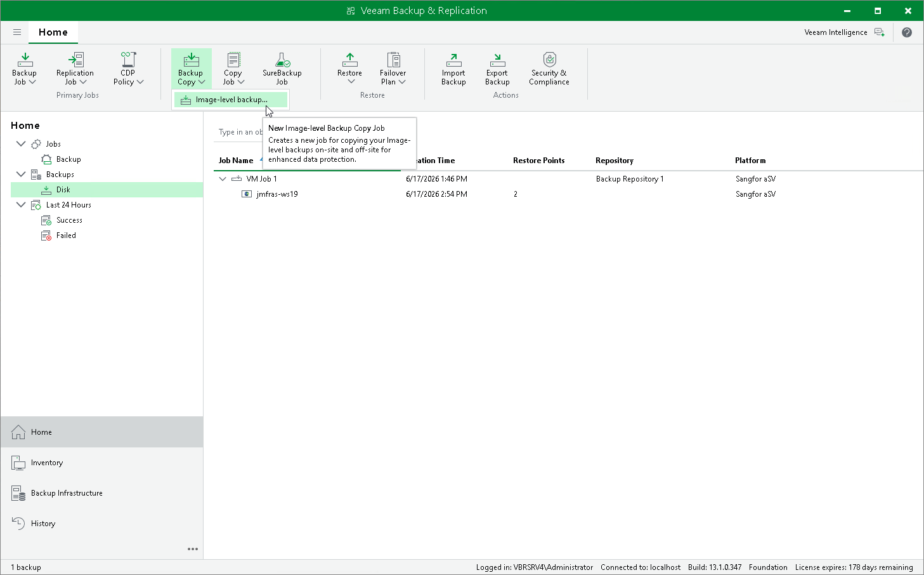Go to the Inventory view
Screen dimensions: 924x575
101,463
